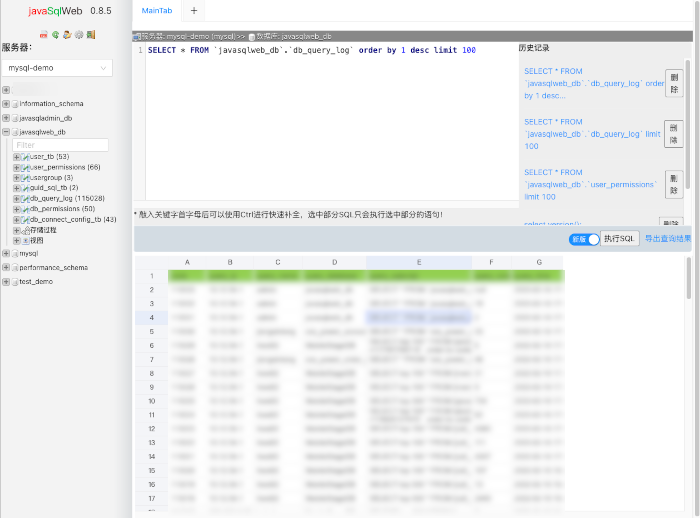Viewport: 700px width, 518px height.
Task: Click database icon beside information_schema
Action: coord(15,104)
